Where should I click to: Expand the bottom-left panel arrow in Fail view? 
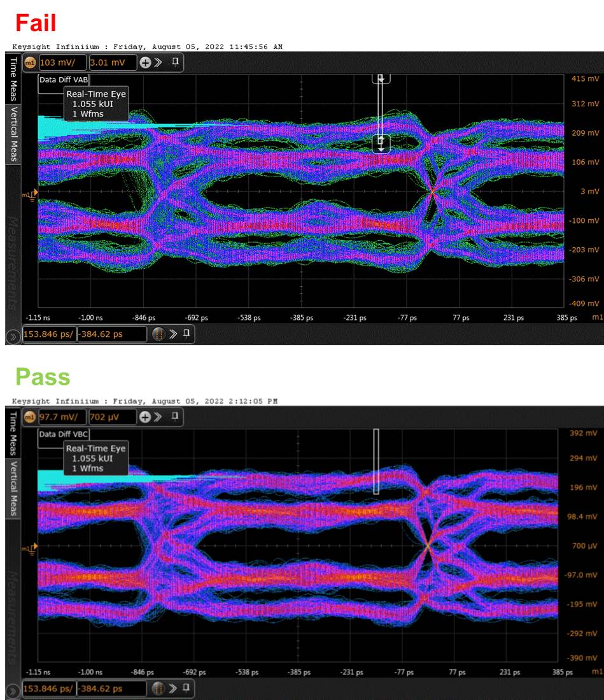(13, 336)
